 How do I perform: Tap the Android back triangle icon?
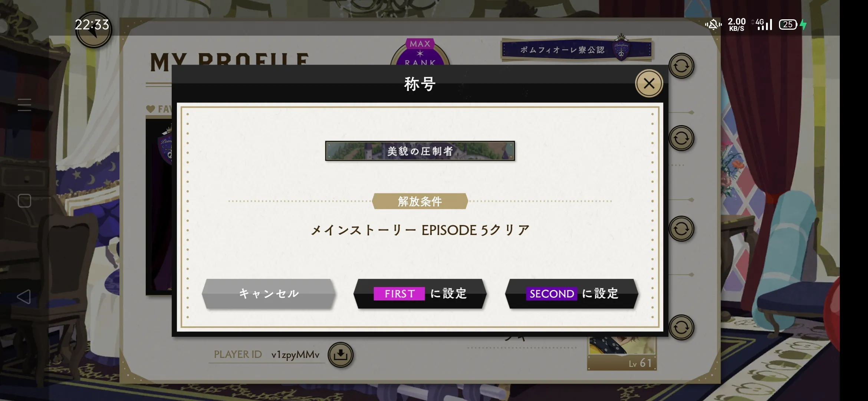(x=24, y=297)
